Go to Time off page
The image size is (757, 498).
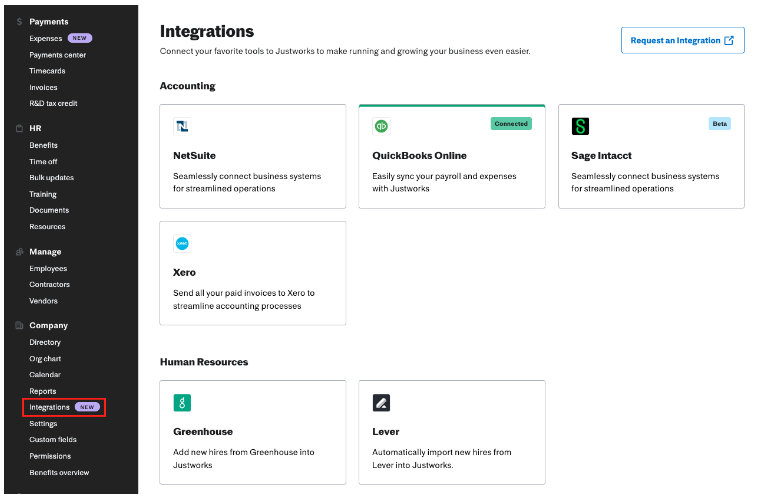pos(43,162)
